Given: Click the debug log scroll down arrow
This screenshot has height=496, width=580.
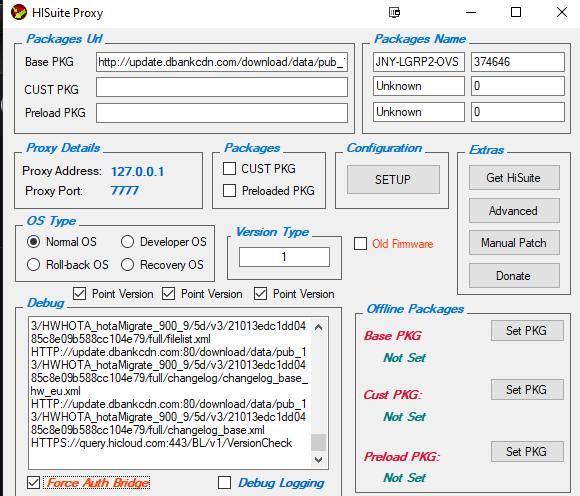Looking at the screenshot, I should (x=318, y=460).
